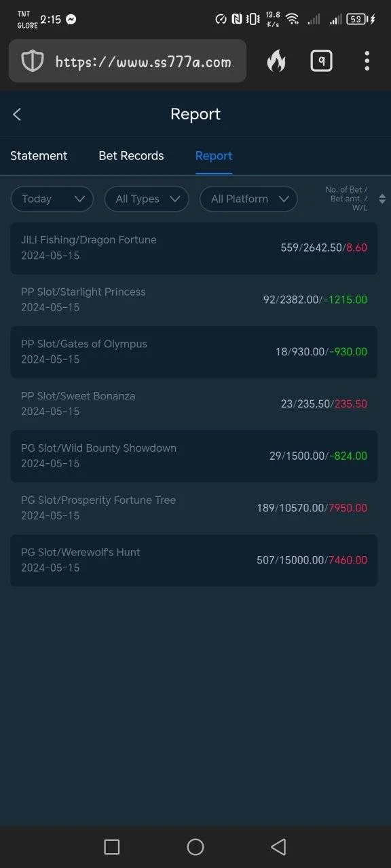The image size is (391, 868).
Task: Switch to the Bet Records tab
Action: click(131, 156)
